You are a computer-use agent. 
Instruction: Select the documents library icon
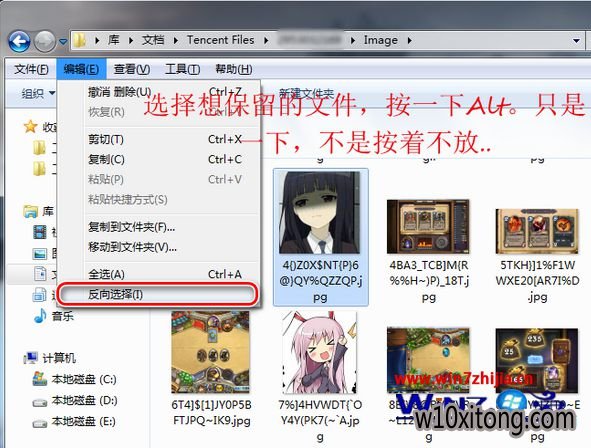(x=40, y=274)
